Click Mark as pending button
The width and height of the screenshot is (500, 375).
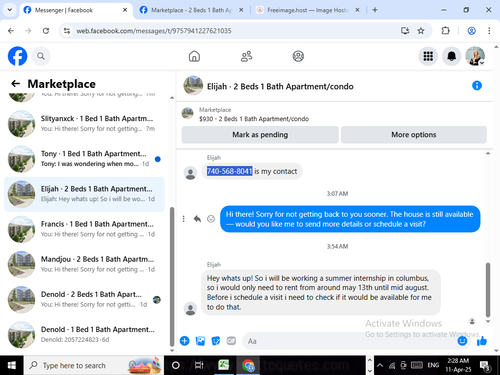pyautogui.click(x=260, y=135)
